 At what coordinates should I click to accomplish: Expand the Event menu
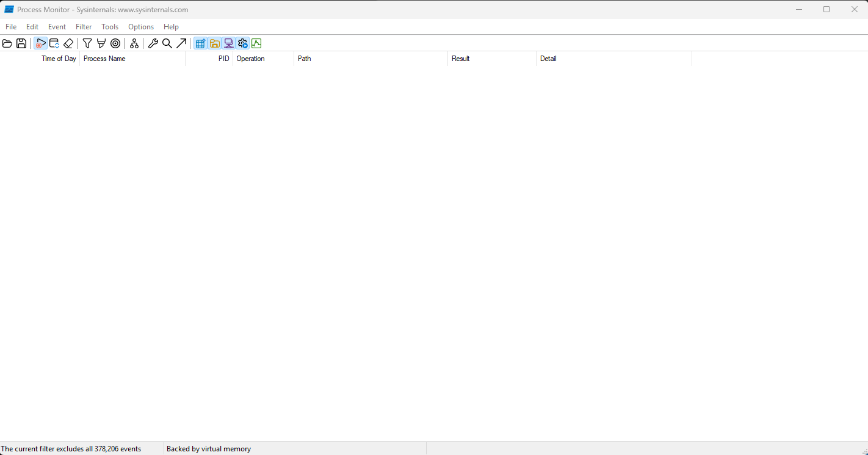coord(57,27)
